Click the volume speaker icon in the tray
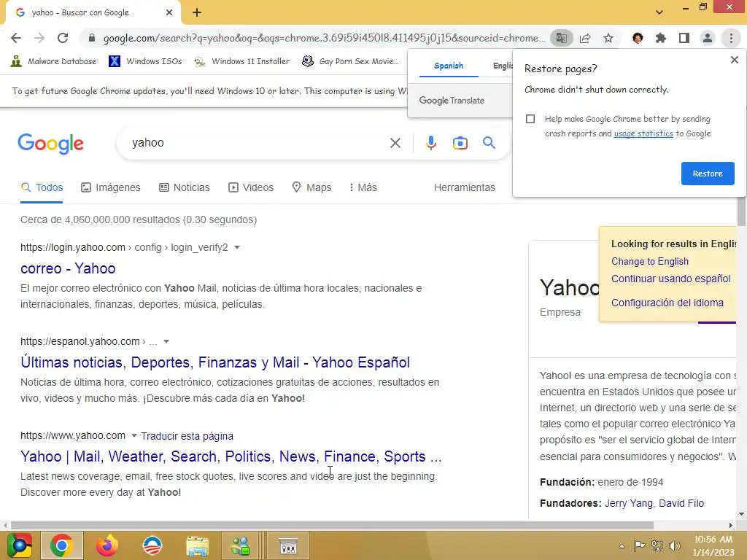This screenshot has height=560, width=747. (674, 545)
